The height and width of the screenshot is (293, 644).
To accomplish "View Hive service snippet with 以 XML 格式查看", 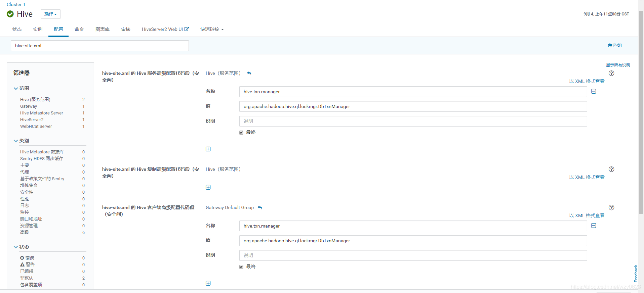I will click(587, 81).
